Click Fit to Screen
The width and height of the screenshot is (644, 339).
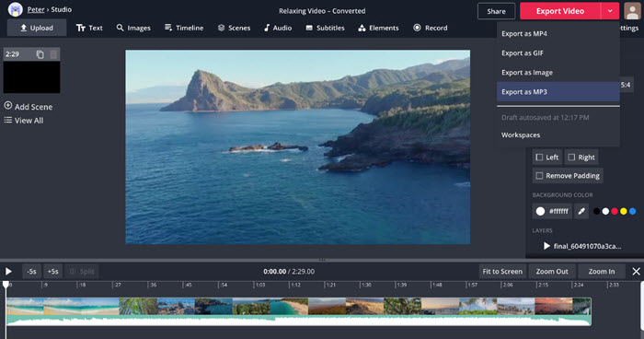click(x=502, y=272)
